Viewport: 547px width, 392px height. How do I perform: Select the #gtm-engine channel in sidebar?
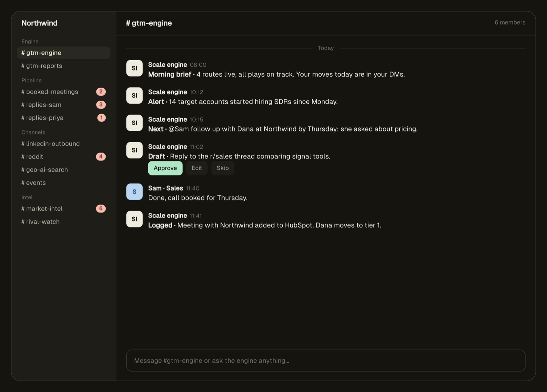(x=64, y=53)
